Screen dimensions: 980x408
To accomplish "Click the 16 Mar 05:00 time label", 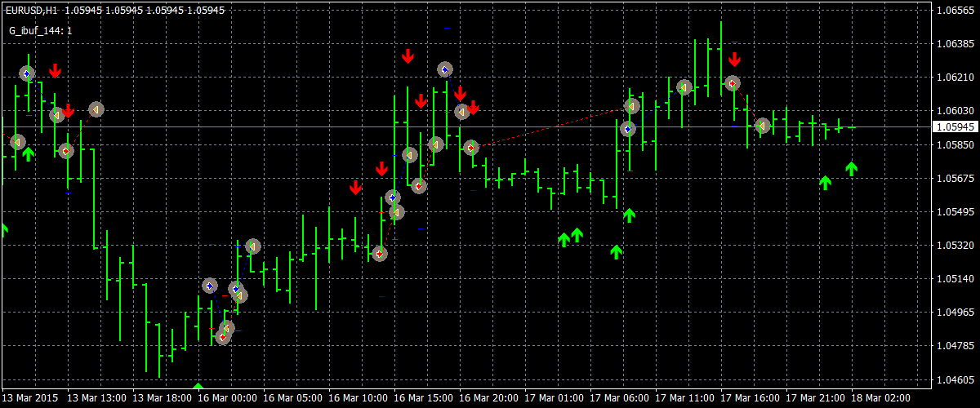I will click(293, 398).
